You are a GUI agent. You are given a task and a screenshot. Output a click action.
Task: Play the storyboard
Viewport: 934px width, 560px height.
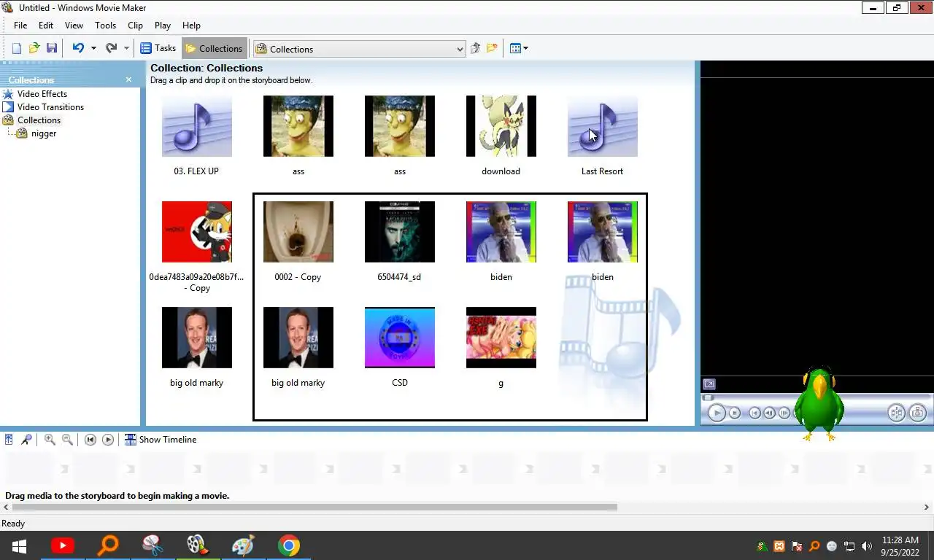(108, 439)
